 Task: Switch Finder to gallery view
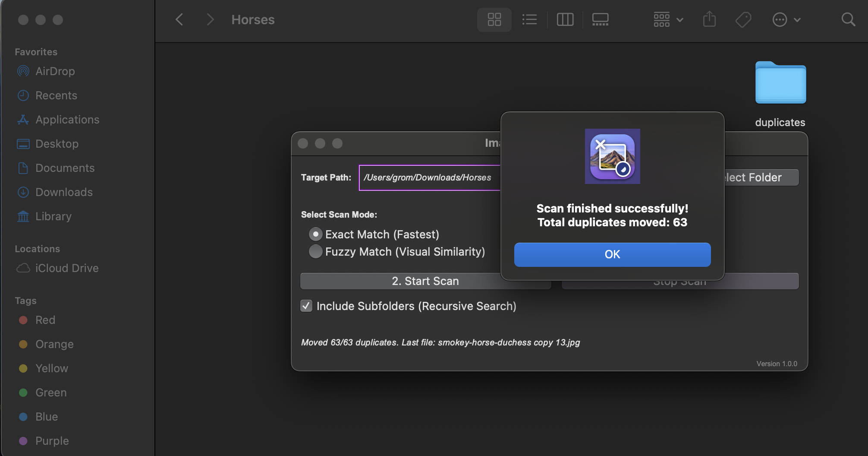coord(600,19)
